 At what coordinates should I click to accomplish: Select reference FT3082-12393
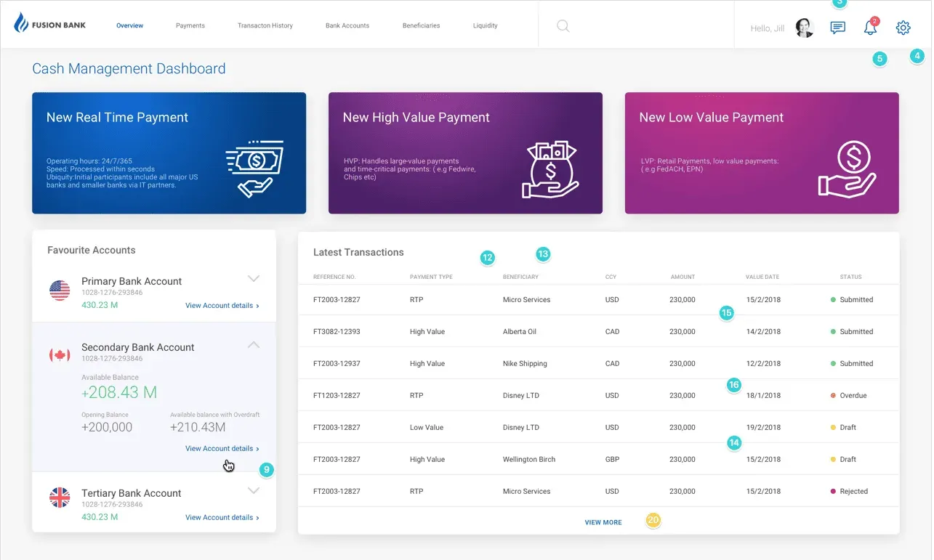[x=337, y=332]
